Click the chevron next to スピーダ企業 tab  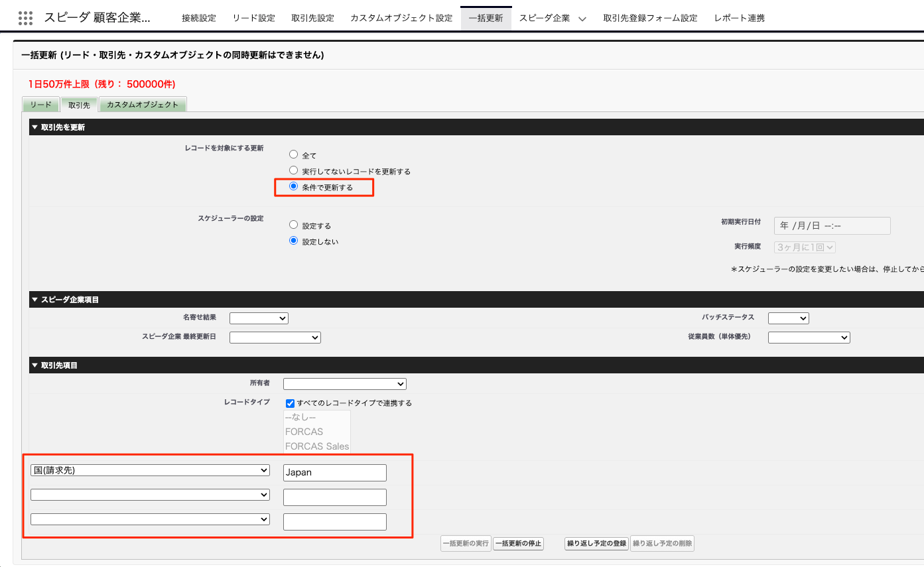[582, 19]
